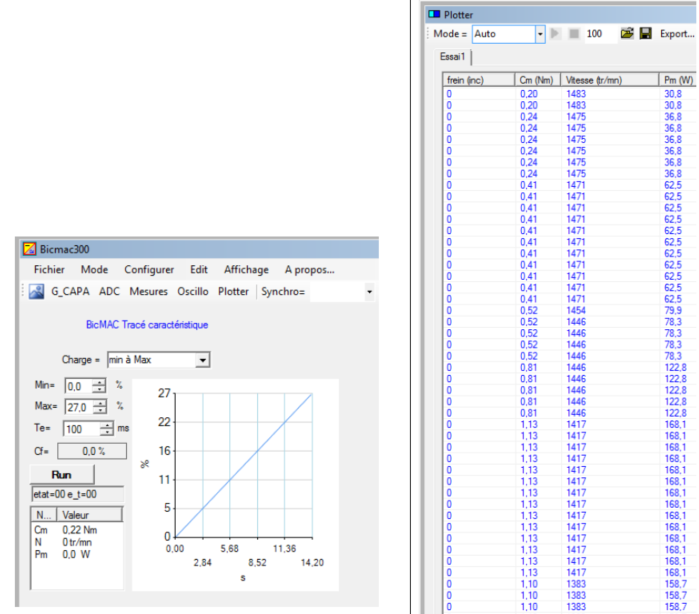
Task: Open the Configurer menu
Action: [149, 270]
